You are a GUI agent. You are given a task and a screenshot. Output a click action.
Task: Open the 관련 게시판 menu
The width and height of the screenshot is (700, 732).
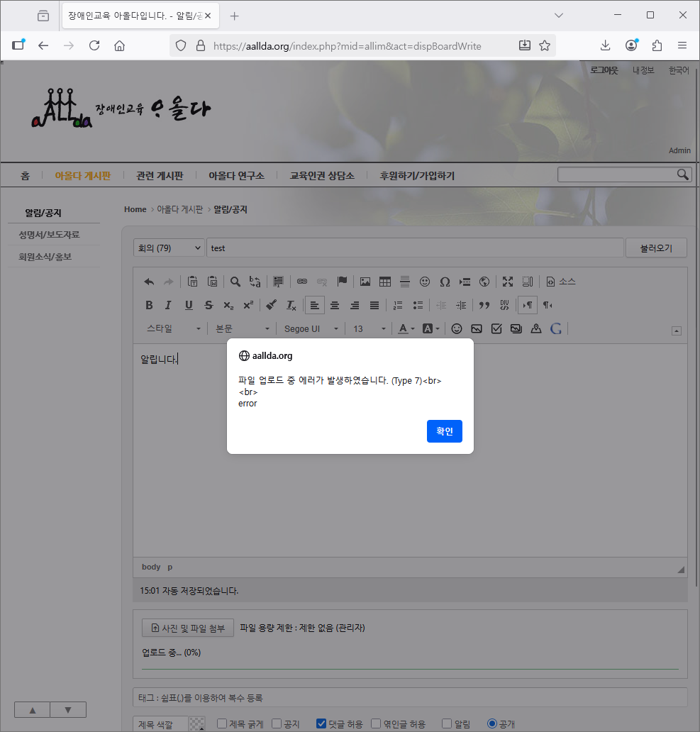tap(160, 175)
